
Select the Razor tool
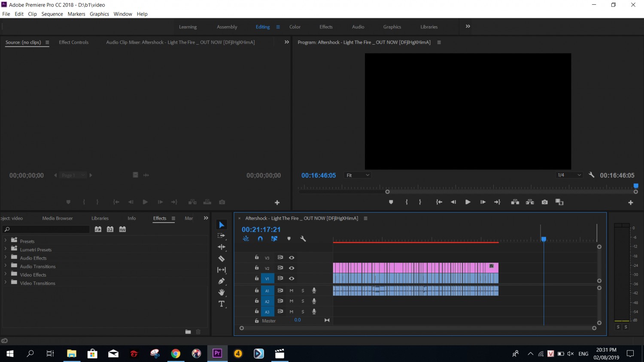222,259
